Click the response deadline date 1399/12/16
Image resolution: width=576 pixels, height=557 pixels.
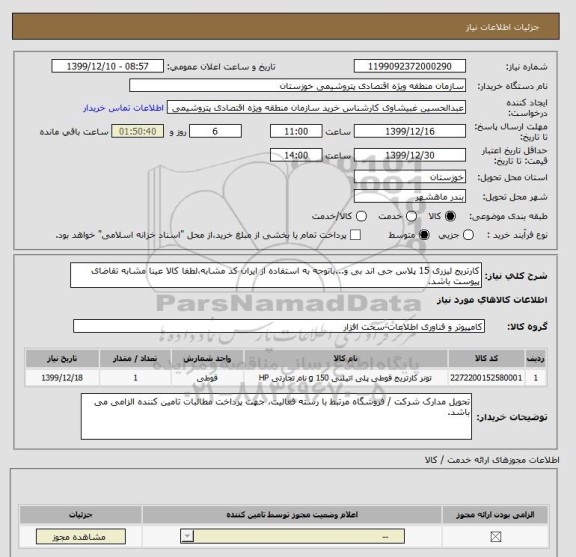(x=410, y=132)
